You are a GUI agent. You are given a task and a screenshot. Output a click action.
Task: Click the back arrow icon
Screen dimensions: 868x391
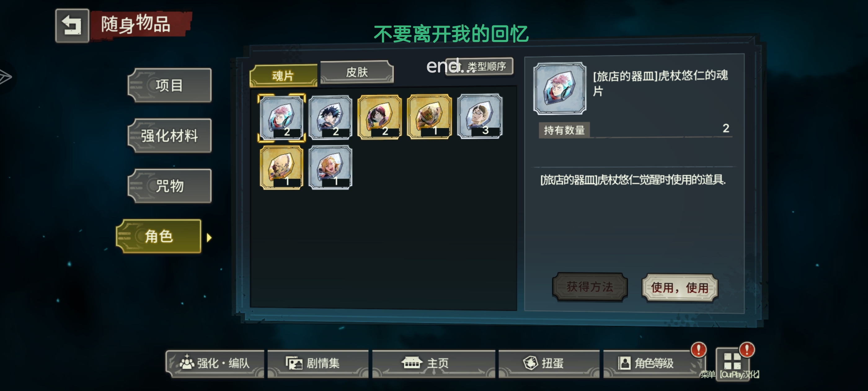[72, 26]
